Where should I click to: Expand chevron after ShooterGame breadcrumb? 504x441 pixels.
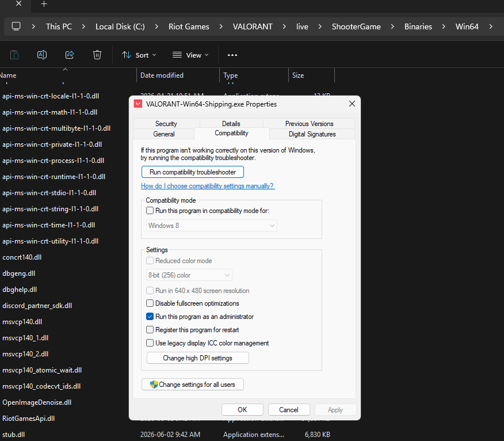click(392, 26)
